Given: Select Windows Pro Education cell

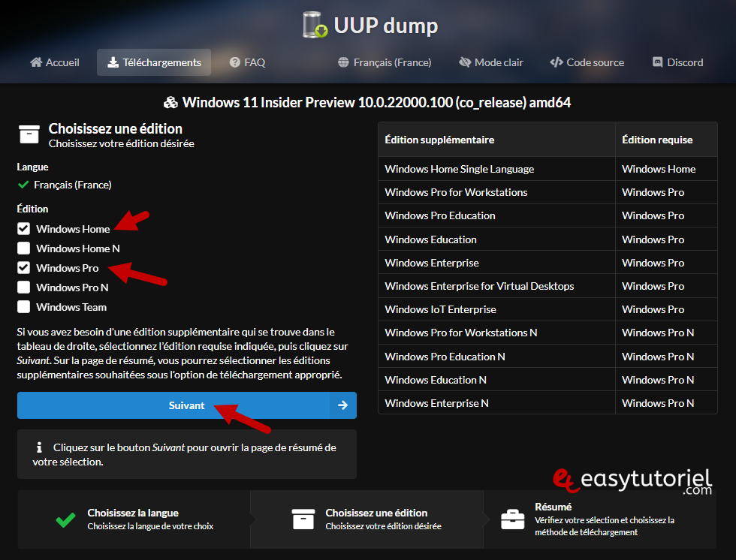Looking at the screenshot, I should click(496, 215).
